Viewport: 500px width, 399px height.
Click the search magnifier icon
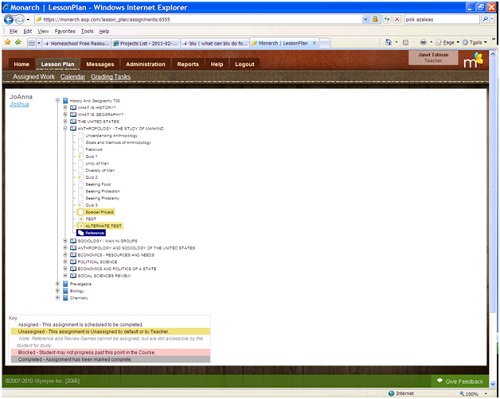(485, 19)
